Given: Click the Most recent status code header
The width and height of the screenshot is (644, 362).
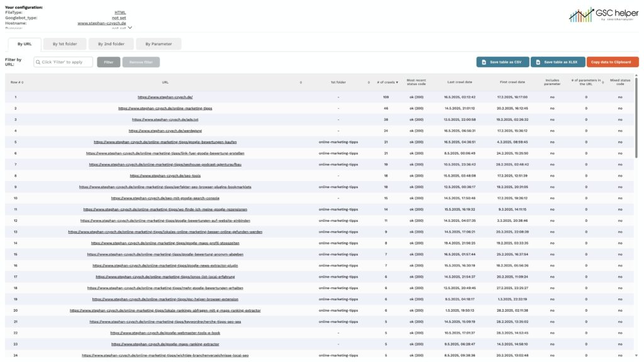Looking at the screenshot, I should [416, 82].
